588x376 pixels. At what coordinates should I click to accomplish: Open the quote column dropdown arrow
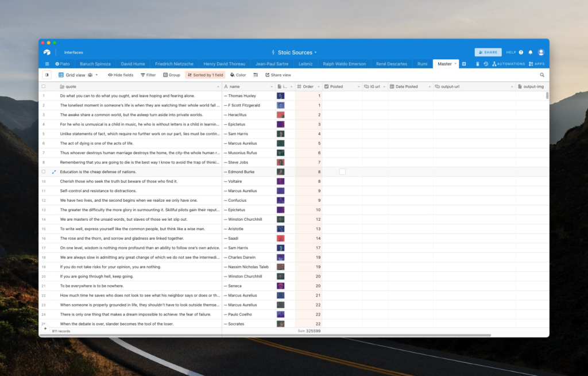click(x=218, y=87)
